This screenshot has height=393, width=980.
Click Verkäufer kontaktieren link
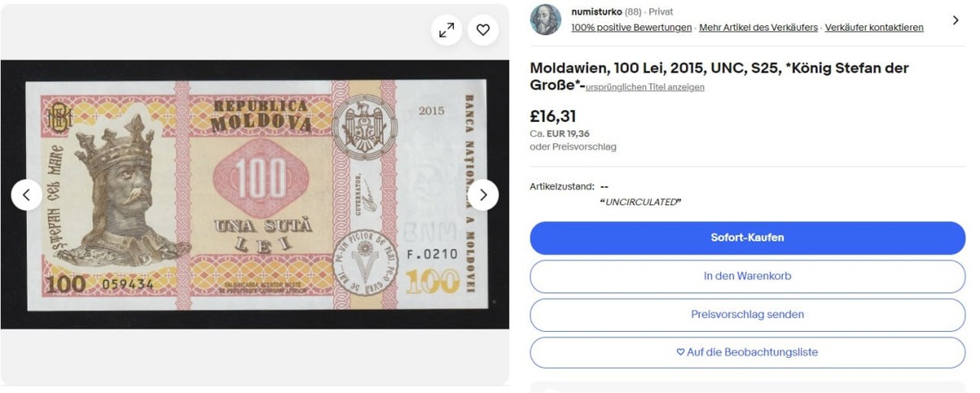point(875,27)
